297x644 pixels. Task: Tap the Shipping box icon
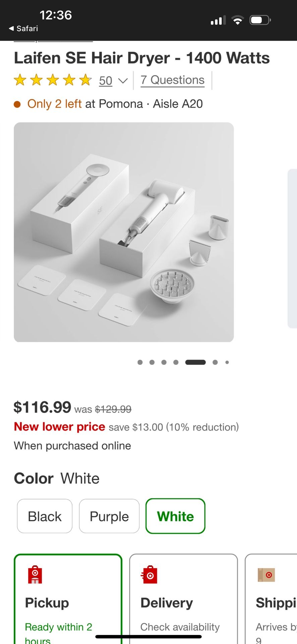click(x=266, y=575)
